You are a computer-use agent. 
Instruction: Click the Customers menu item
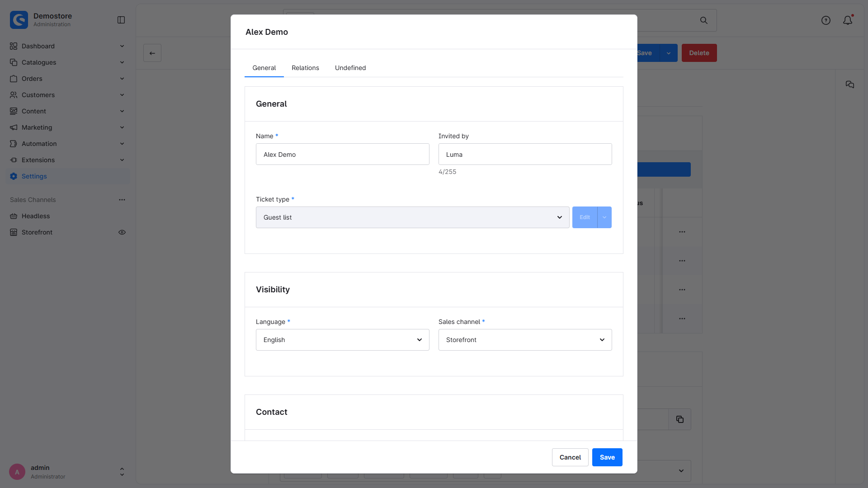click(x=68, y=95)
